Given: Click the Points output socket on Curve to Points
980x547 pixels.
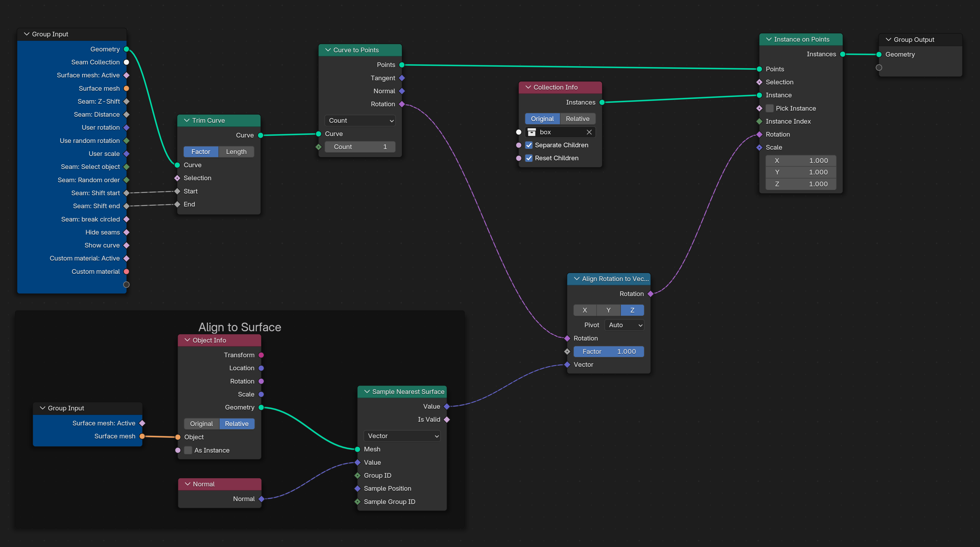Looking at the screenshot, I should tap(402, 65).
